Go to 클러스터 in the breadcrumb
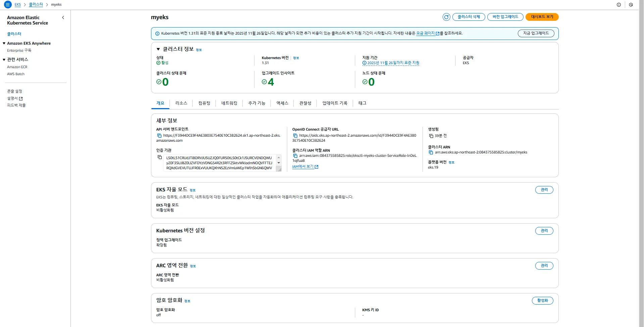The height and width of the screenshot is (327, 644). (36, 5)
